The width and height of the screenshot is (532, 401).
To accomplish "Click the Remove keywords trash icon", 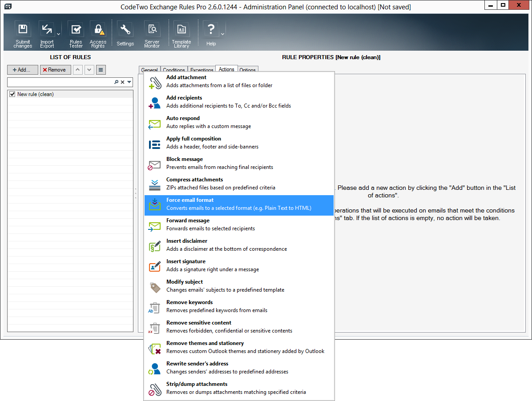I will (x=154, y=308).
